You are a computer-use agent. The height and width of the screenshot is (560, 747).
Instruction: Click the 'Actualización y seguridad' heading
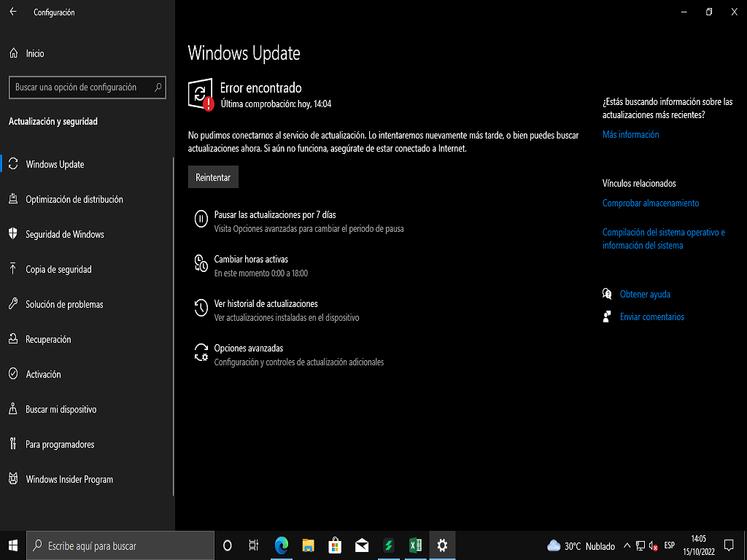pos(53,122)
